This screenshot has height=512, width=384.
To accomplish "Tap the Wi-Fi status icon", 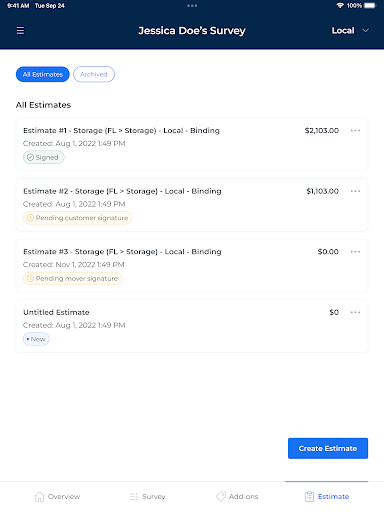I will [340, 6].
